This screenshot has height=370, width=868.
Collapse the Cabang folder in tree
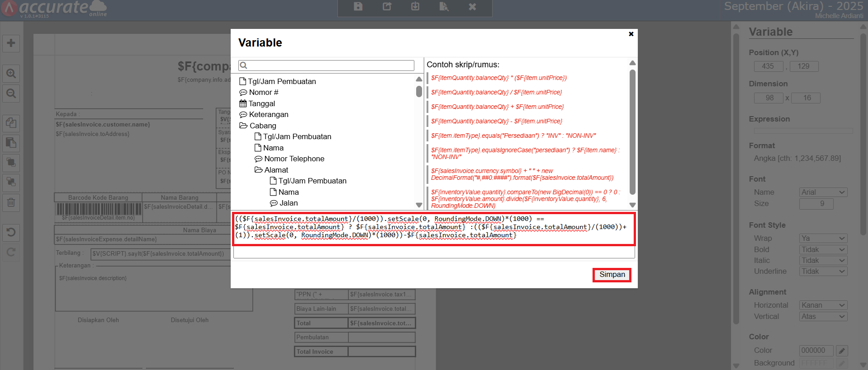coord(243,126)
